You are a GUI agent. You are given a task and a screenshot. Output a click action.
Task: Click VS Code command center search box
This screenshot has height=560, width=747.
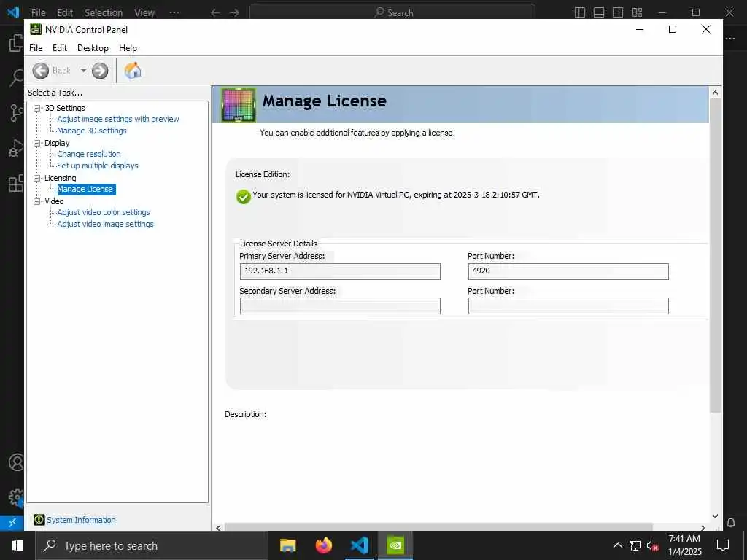tap(392, 12)
